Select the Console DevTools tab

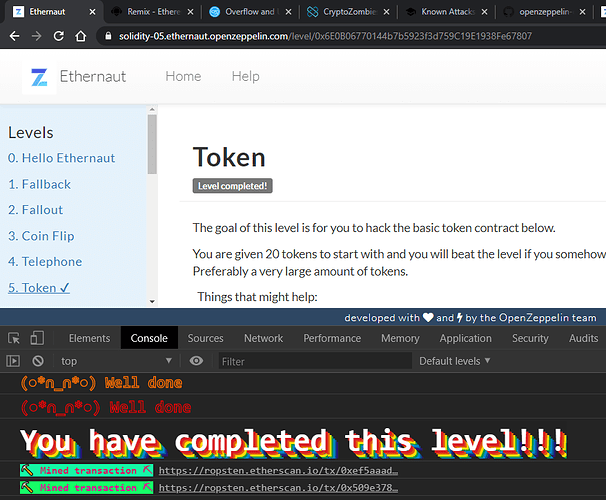[x=149, y=338]
